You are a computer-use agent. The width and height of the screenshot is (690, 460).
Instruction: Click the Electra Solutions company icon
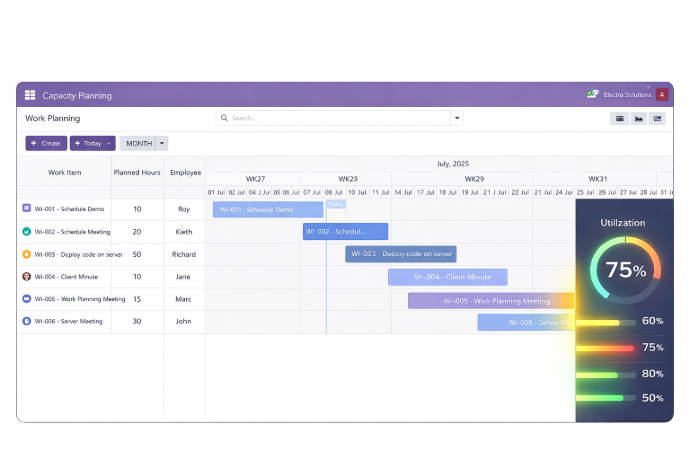(592, 95)
